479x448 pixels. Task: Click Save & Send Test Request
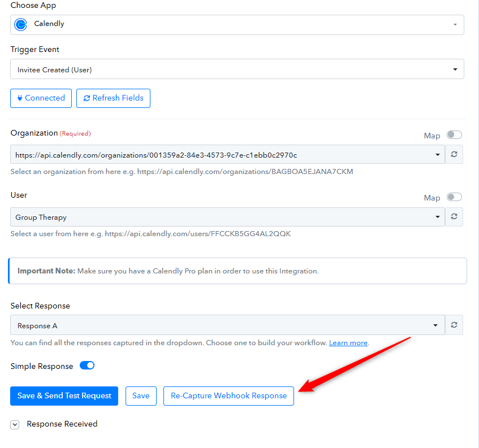[64, 396]
